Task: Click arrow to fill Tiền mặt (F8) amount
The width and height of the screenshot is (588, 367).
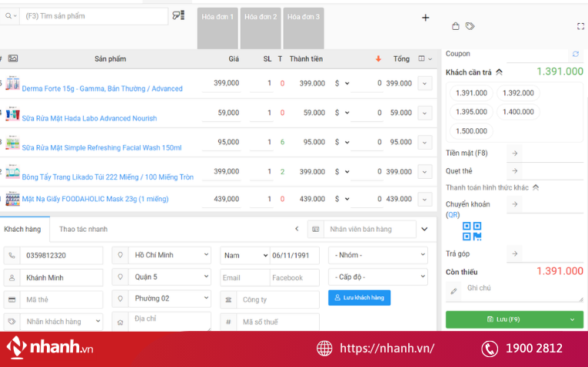Action: 515,154
